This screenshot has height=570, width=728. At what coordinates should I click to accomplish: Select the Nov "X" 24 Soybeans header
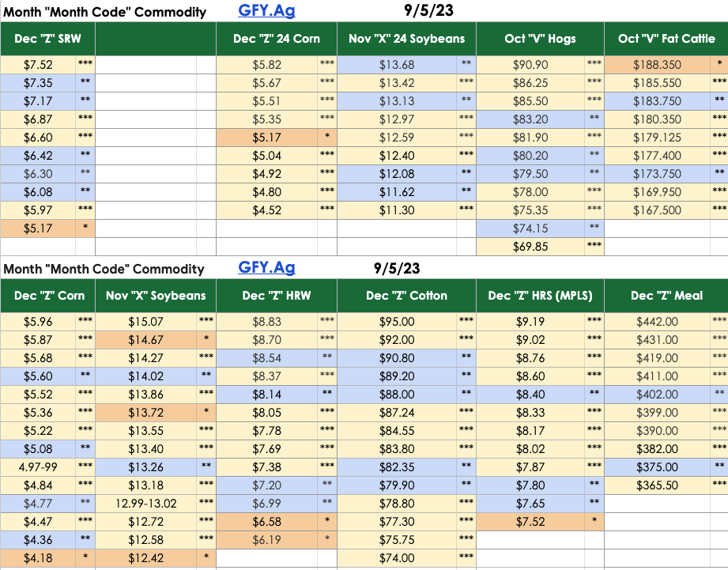(407, 39)
